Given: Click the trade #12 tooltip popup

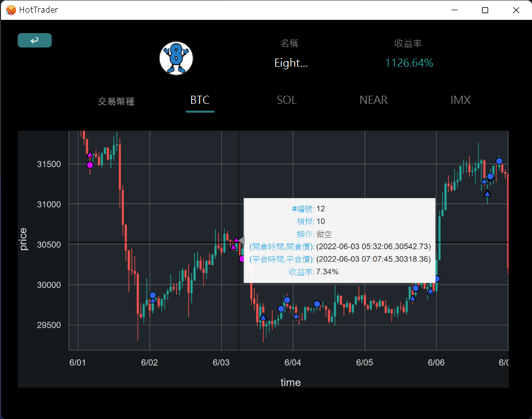Looking at the screenshot, I should (339, 239).
